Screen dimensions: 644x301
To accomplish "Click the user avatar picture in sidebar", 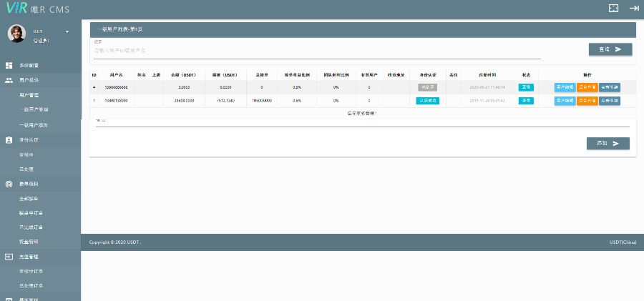I will pyautogui.click(x=16, y=34).
